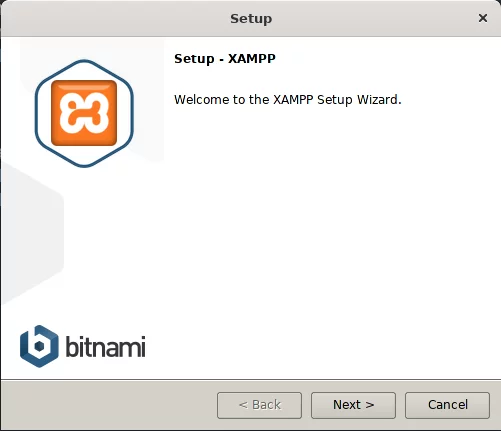Click the Bitnami blue cube icon

(x=39, y=346)
